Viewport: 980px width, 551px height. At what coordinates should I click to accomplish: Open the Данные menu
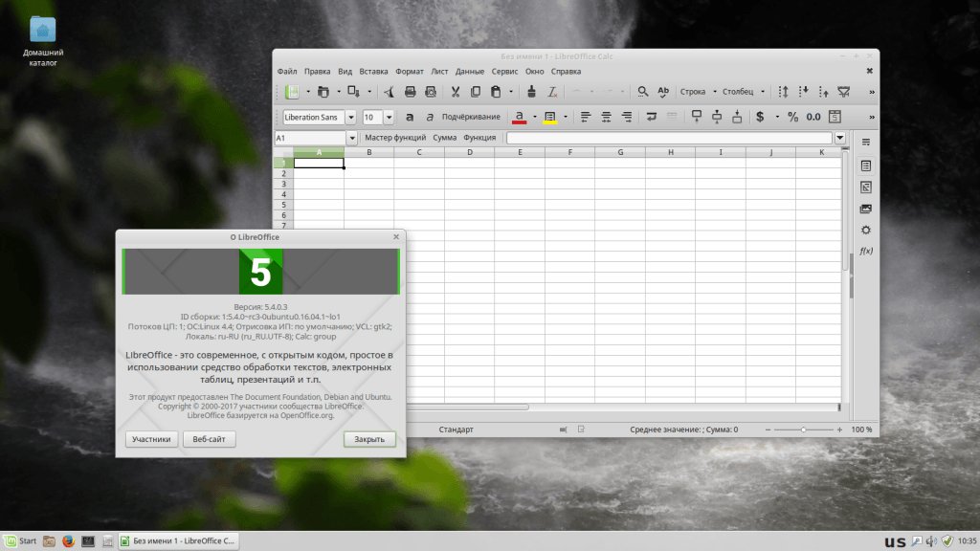pos(469,71)
